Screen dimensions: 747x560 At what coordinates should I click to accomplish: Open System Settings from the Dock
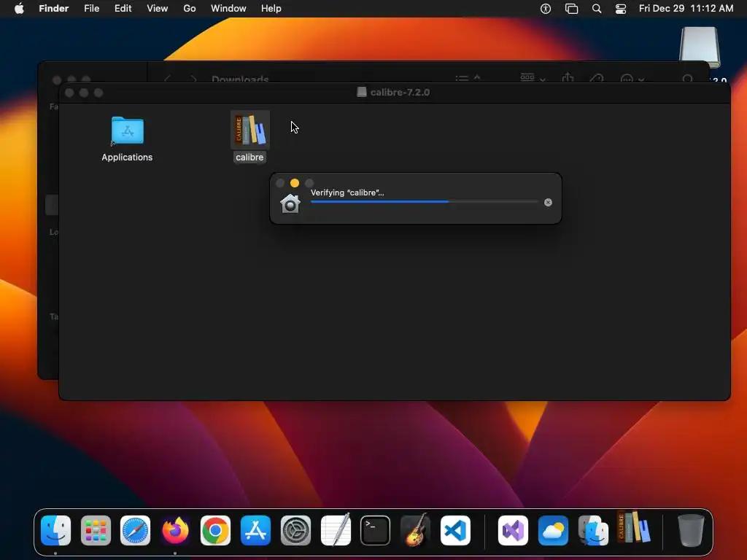click(x=295, y=530)
